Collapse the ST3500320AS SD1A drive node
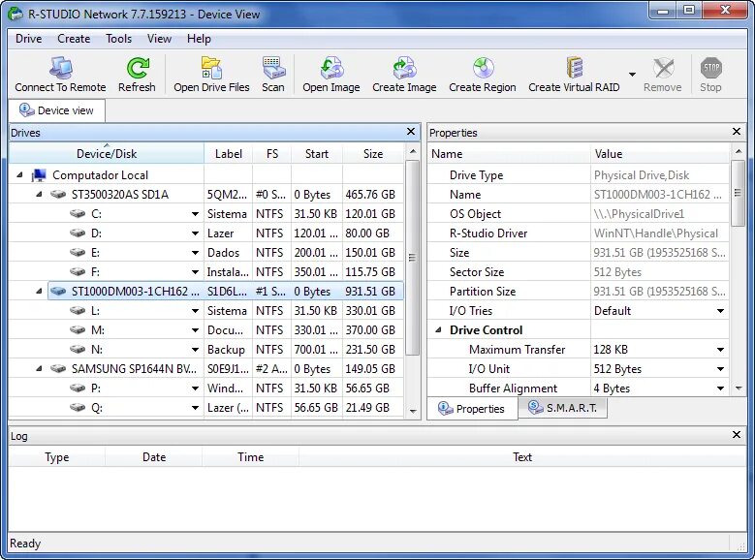The width and height of the screenshot is (755, 560). (40, 195)
